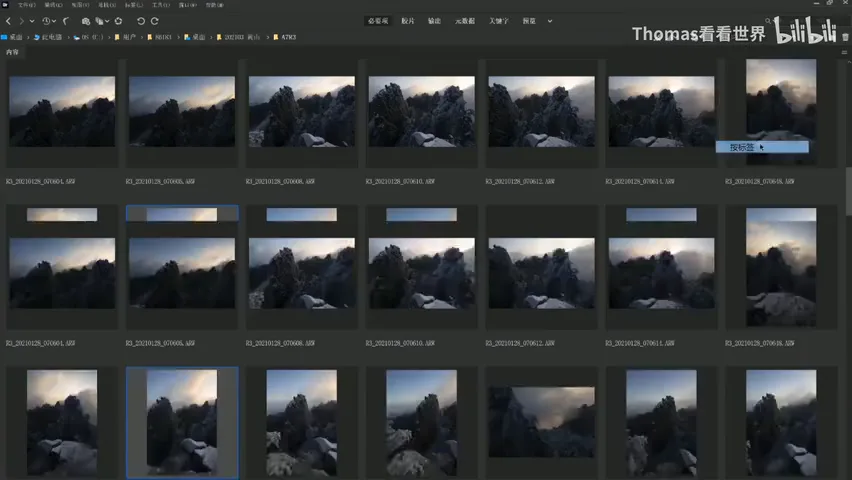This screenshot has width=852, height=480.
Task: Expand chevron after OS (C:) breadcrumb
Action: (109, 38)
